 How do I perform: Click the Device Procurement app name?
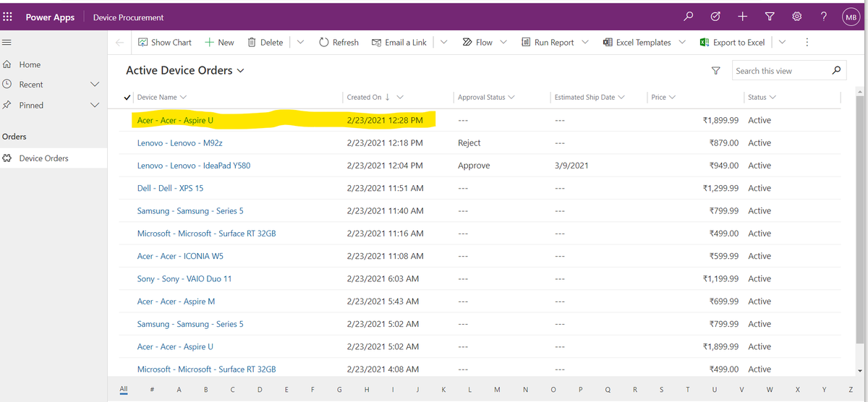(x=128, y=17)
